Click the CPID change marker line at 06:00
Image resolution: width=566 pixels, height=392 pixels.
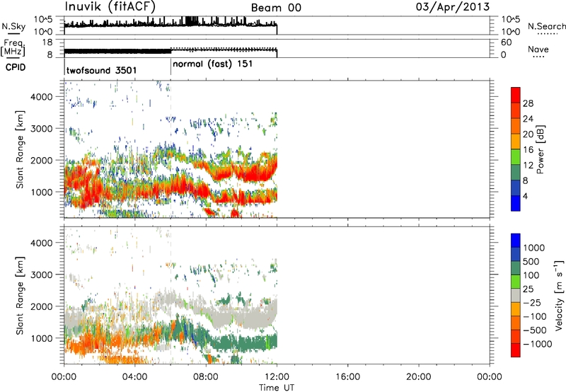[171, 67]
